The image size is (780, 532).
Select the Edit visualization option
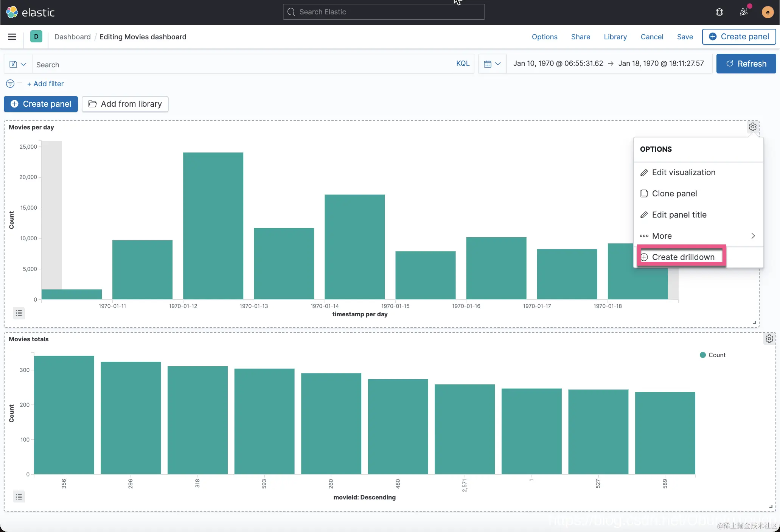tap(683, 173)
